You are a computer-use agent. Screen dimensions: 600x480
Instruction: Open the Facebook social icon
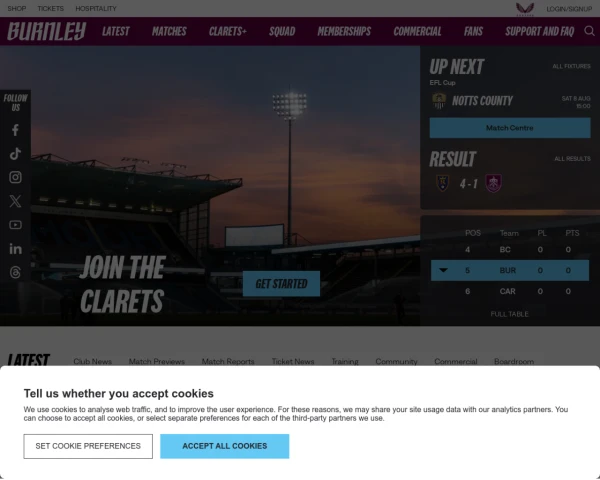point(15,130)
